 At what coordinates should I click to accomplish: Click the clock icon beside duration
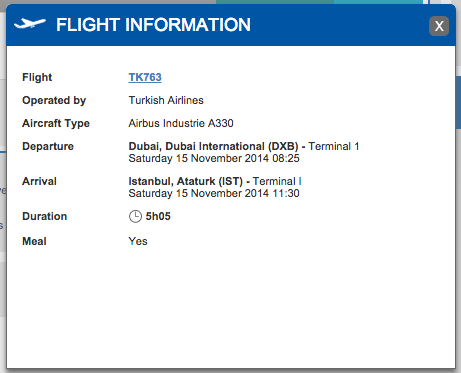(135, 216)
